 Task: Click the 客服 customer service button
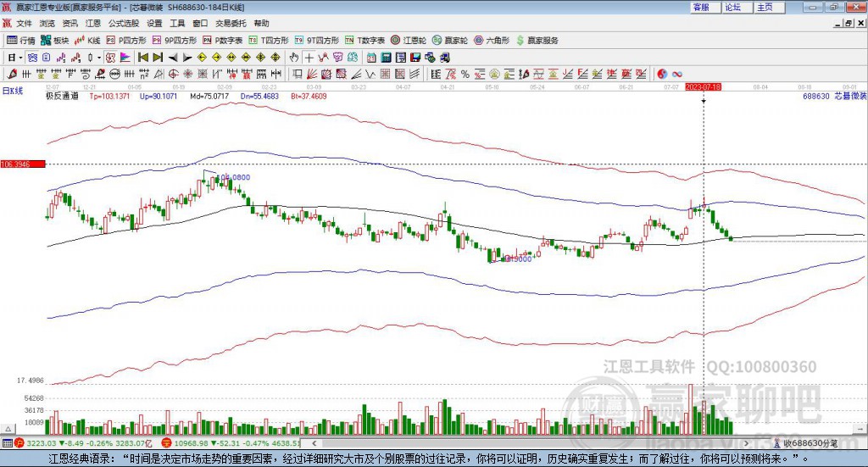702,7
